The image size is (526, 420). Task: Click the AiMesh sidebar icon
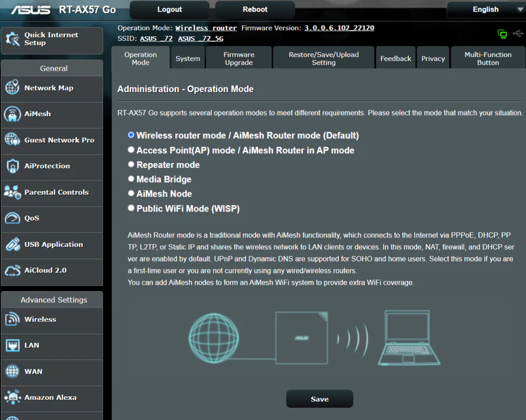pyautogui.click(x=12, y=114)
